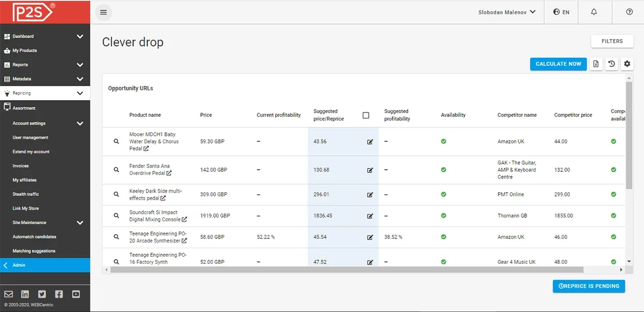
Task: Go to Invoices in sidebar
Action: [21, 166]
